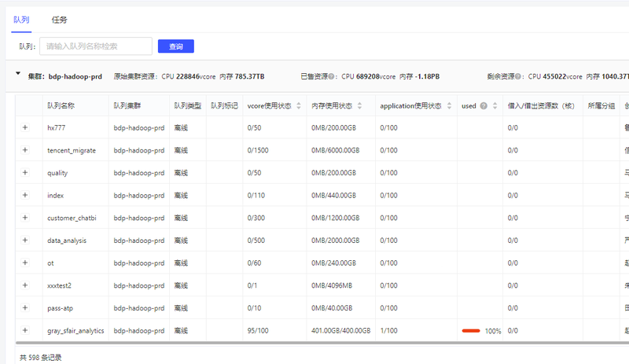Expand customer_chatbi row details
Viewport: 629px width, 364px height.
tap(24, 218)
